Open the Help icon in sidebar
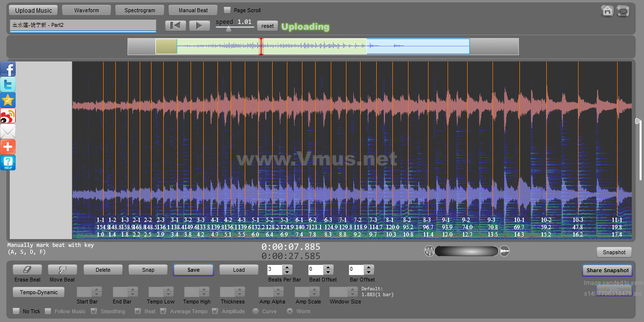Image resolution: width=644 pixels, height=322 pixels. coord(8,163)
